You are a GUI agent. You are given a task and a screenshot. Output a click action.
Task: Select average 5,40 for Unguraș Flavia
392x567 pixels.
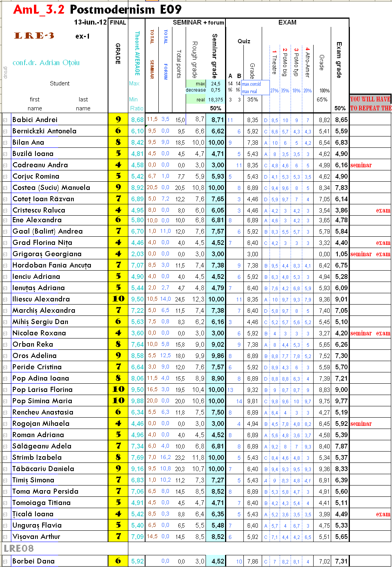point(137,525)
